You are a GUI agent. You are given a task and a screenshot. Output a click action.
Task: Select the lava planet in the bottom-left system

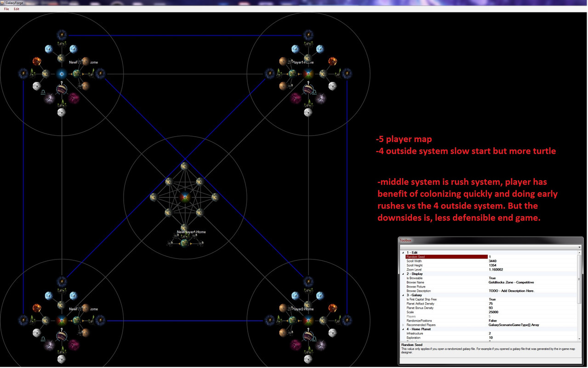37,308
